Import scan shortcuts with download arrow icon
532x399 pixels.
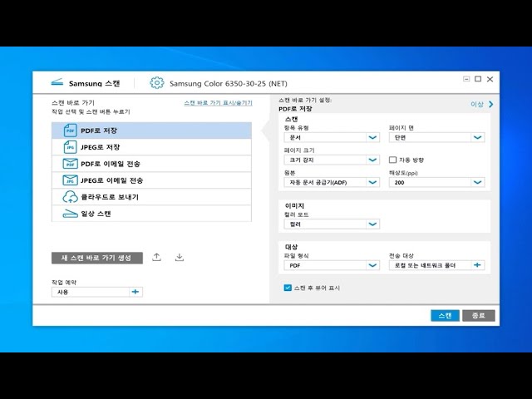180,257
